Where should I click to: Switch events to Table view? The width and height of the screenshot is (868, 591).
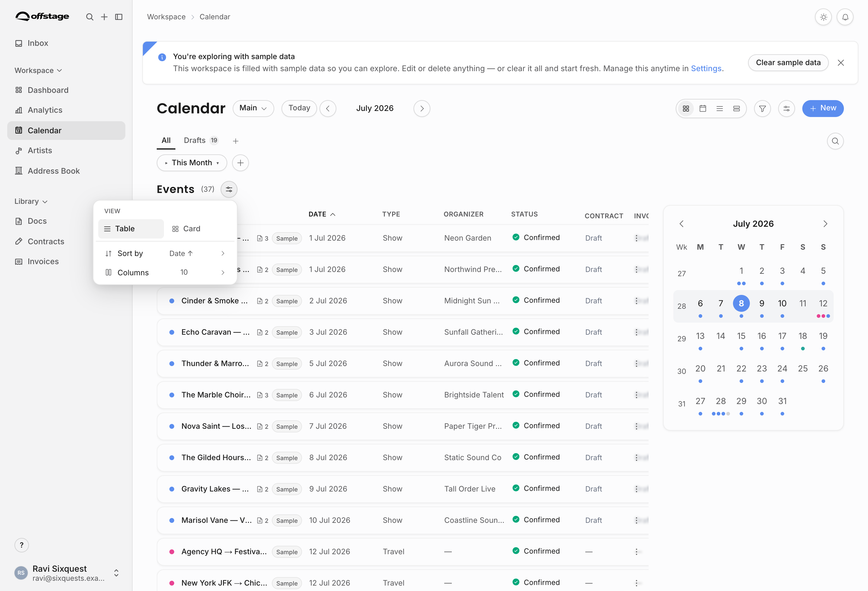(x=131, y=229)
